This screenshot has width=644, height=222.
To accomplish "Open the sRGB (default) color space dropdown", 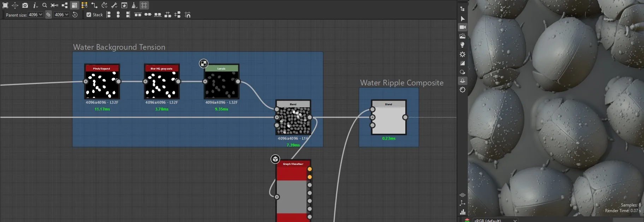I will (x=496, y=220).
